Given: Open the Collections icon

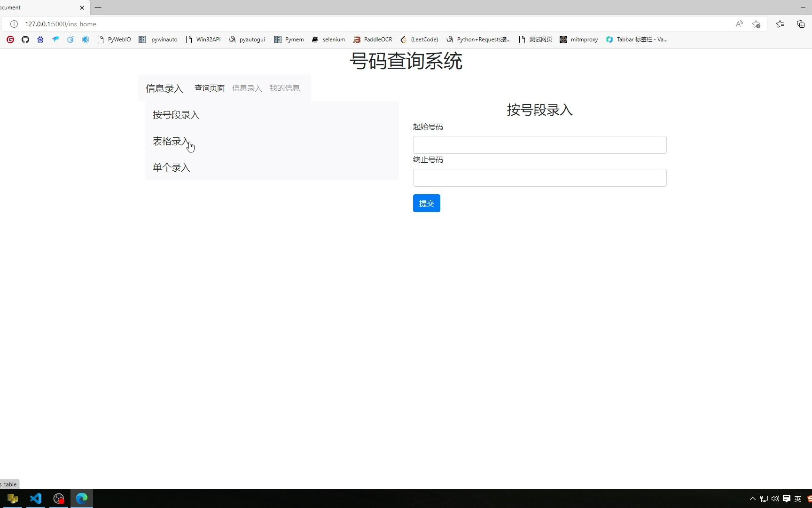Looking at the screenshot, I should coord(801,24).
